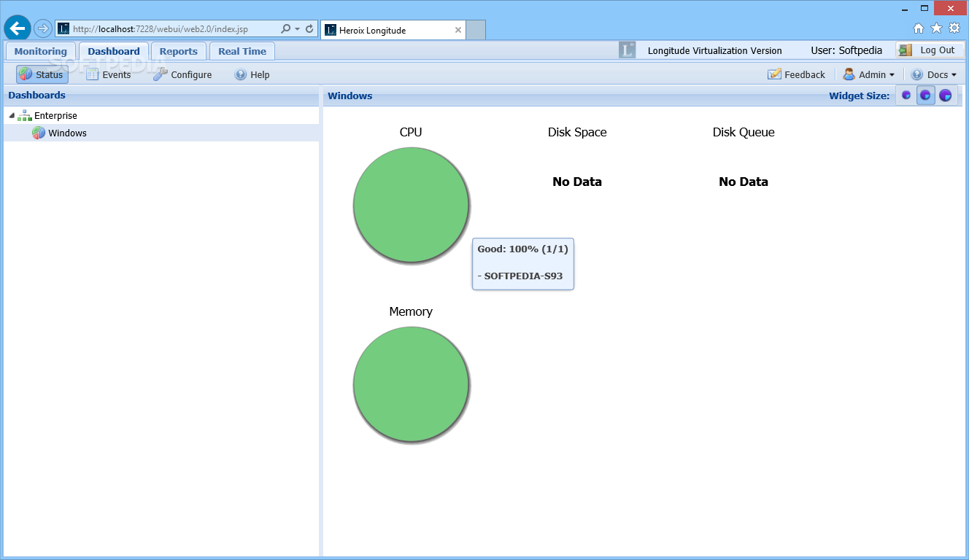
Task: Open Help from the toolbar
Action: click(252, 74)
